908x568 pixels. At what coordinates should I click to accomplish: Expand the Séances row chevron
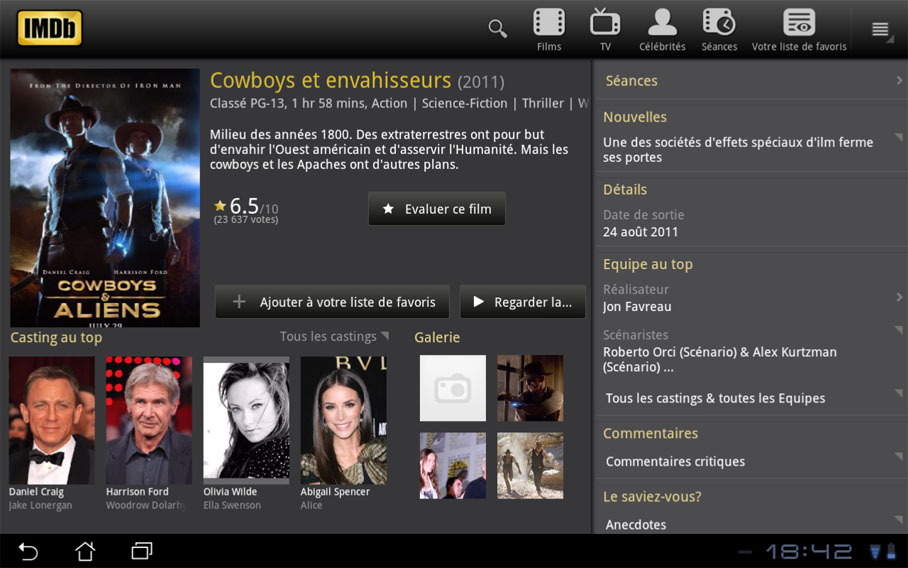899,81
